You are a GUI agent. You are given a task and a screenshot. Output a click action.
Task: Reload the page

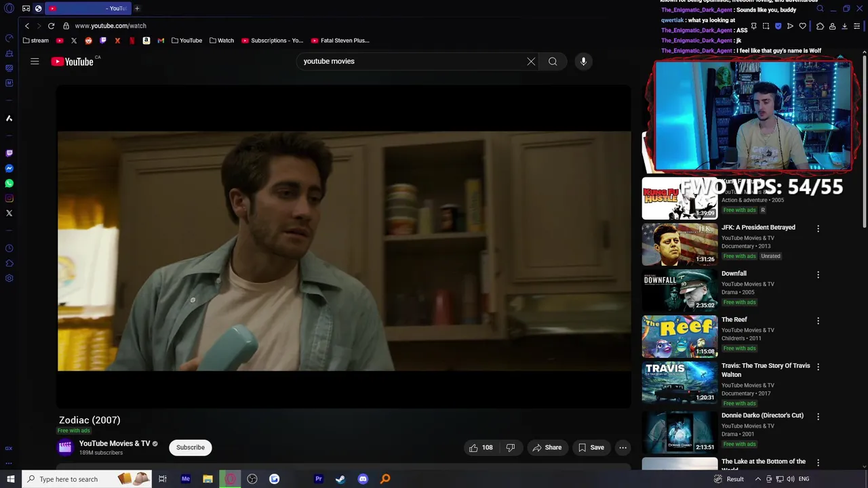point(51,26)
